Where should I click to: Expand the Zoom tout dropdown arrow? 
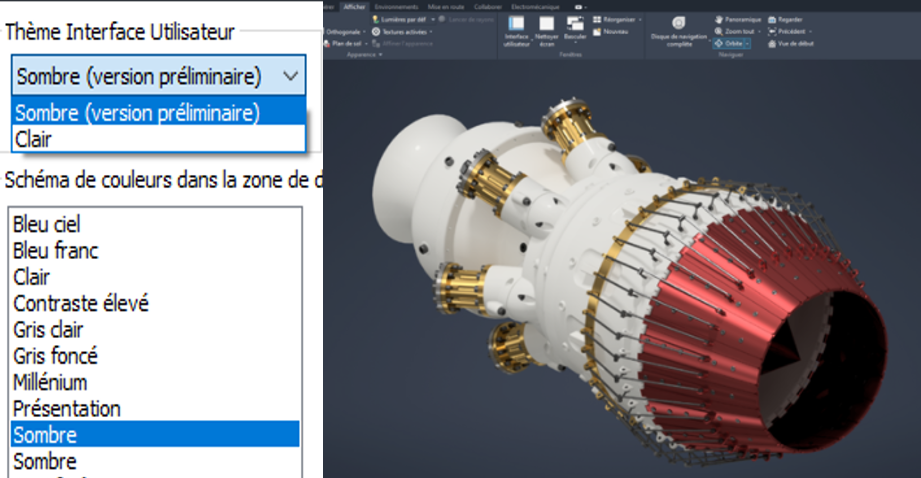coord(759,32)
